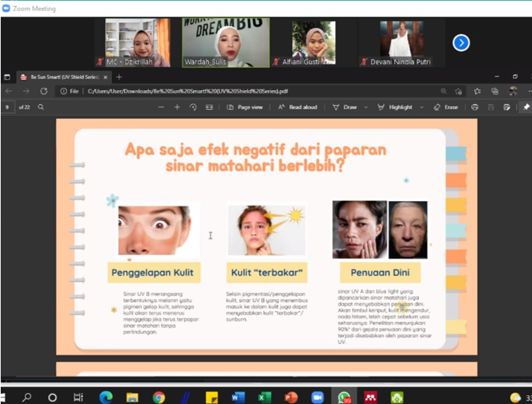Open WhatsApp from taskbar
This screenshot has width=532, height=404.
point(344,397)
